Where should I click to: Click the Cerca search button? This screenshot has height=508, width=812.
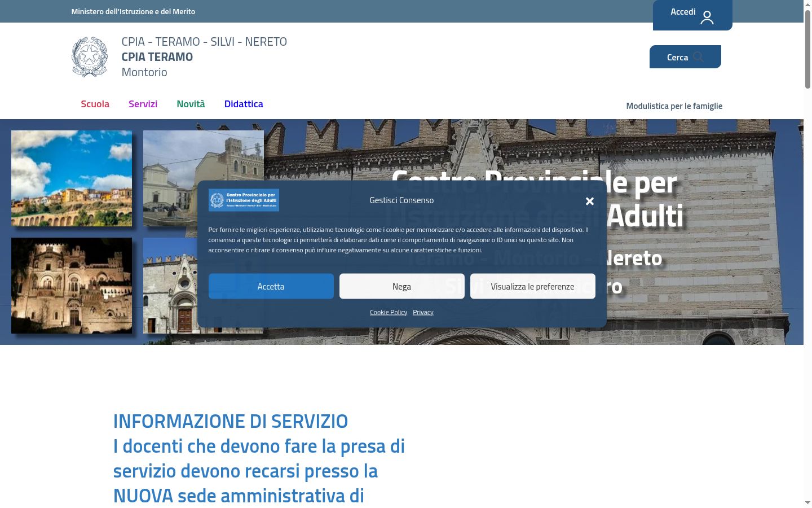pyautogui.click(x=685, y=57)
